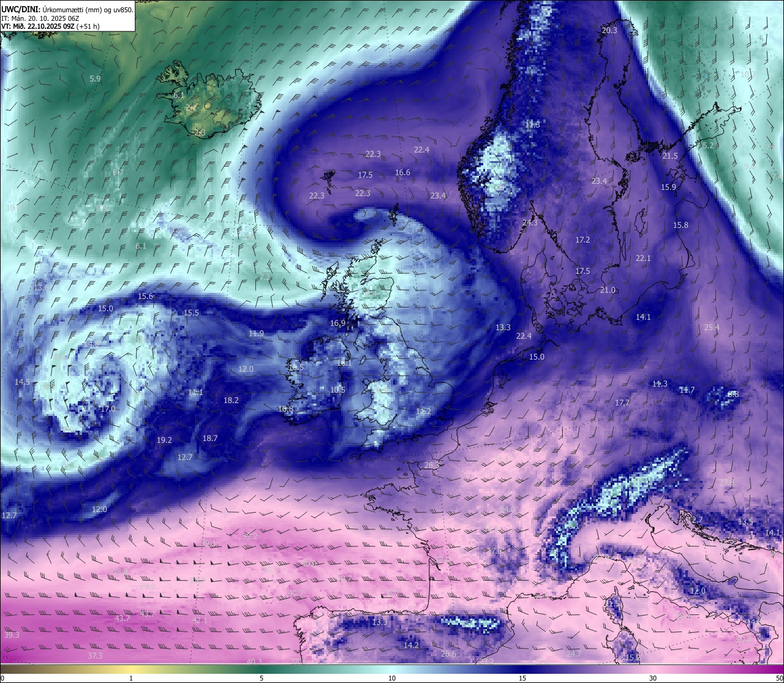Click the map value '21.0'
The width and height of the screenshot is (784, 683).
pos(608,290)
